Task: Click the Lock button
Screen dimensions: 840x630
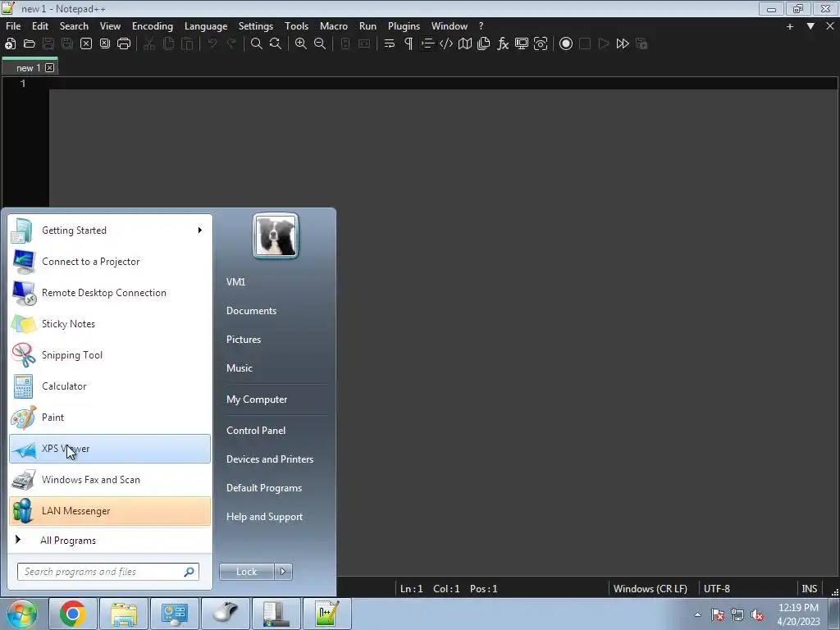Action: point(247,572)
